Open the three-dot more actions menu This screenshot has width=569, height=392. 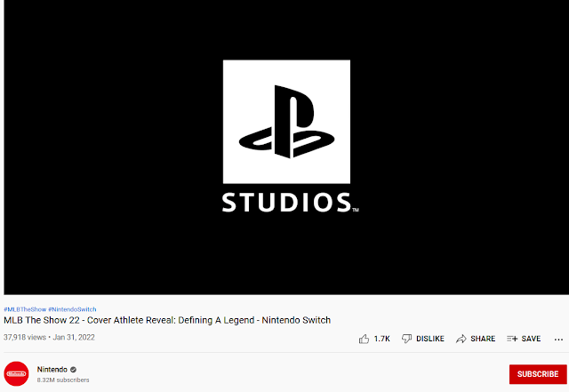tap(558, 340)
